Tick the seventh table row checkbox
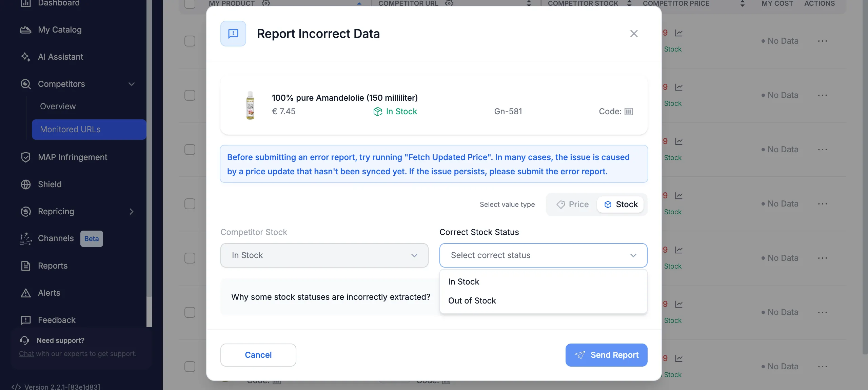Image resolution: width=868 pixels, height=390 pixels. point(190,367)
